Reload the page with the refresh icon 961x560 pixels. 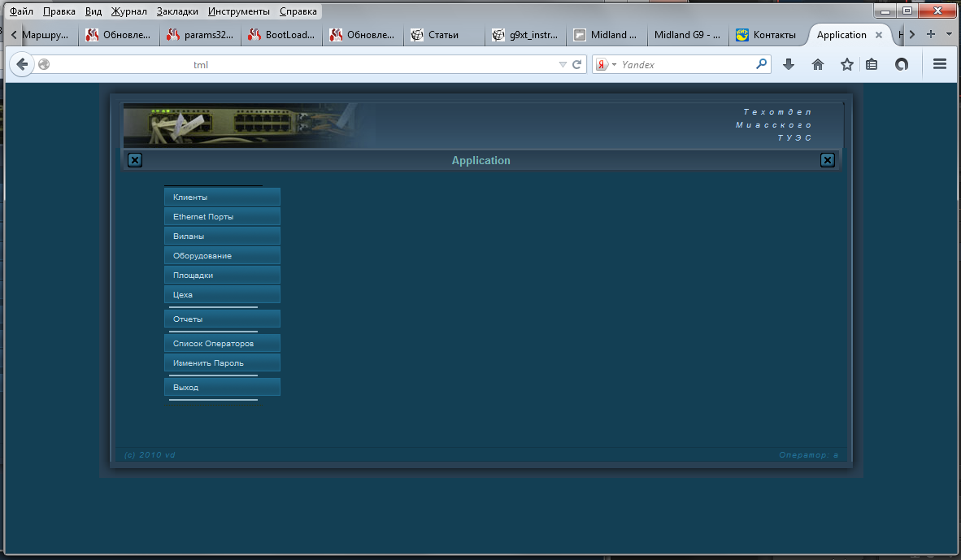coord(577,65)
